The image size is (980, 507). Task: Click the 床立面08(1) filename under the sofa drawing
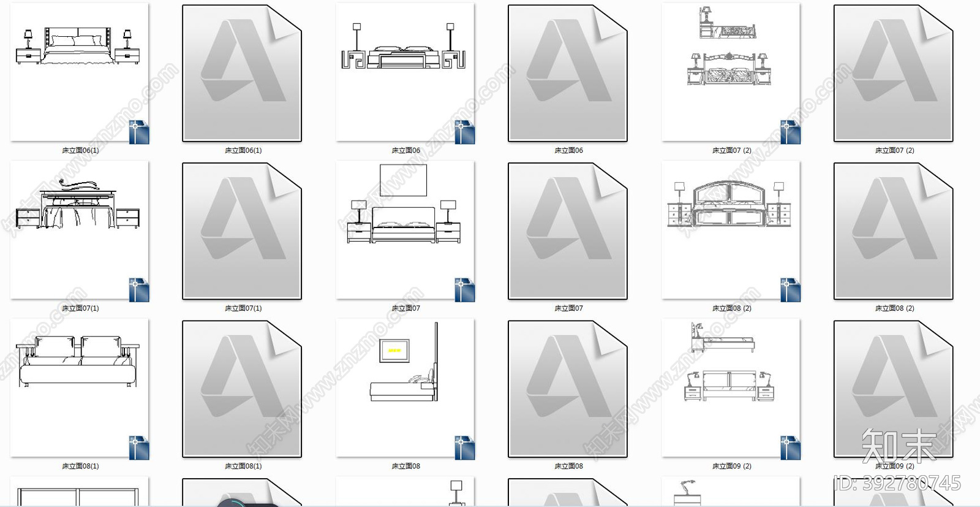(80, 466)
